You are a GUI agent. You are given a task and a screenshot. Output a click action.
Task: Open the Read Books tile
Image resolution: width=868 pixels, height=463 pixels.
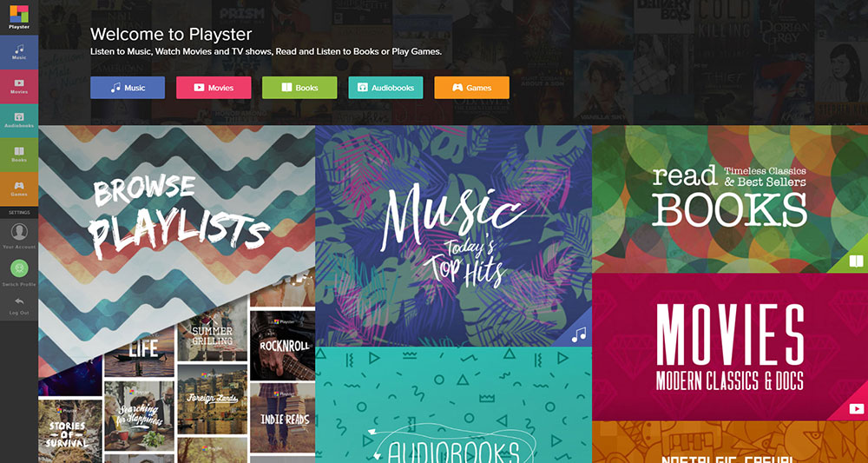[x=730, y=199]
